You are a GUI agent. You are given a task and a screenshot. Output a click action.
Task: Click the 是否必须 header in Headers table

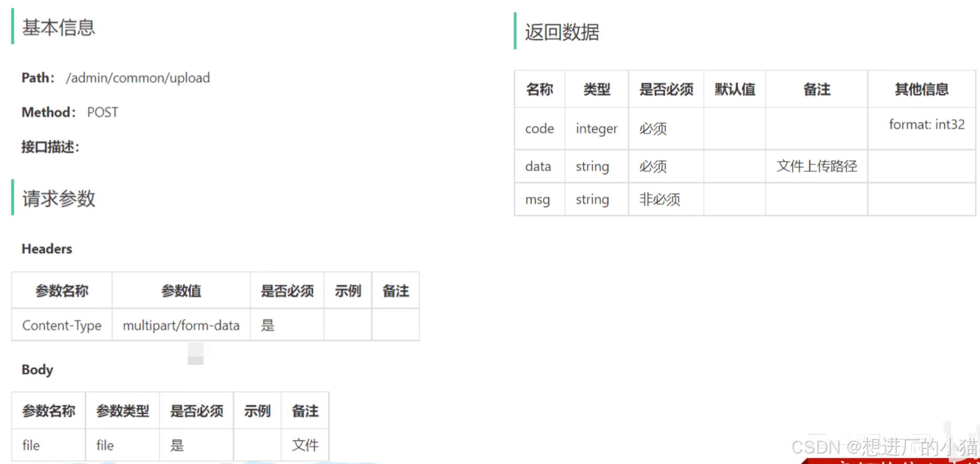(287, 290)
